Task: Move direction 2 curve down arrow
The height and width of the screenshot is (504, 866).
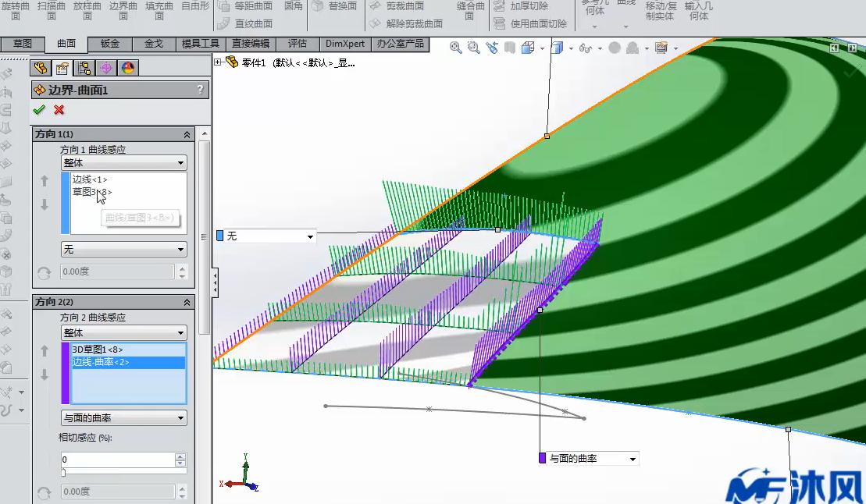Action: point(45,374)
